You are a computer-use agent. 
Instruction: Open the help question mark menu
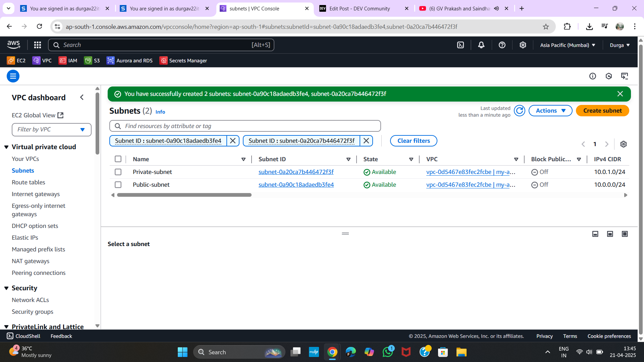click(x=502, y=45)
